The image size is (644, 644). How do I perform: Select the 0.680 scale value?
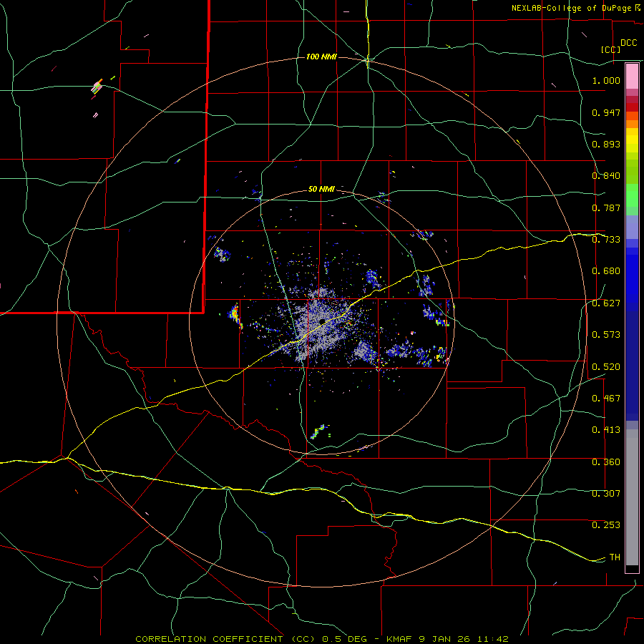click(x=606, y=271)
